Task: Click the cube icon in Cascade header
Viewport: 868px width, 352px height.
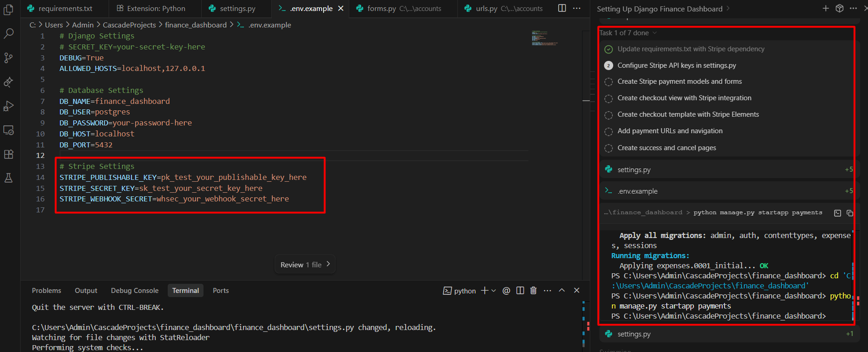Action: coord(840,8)
